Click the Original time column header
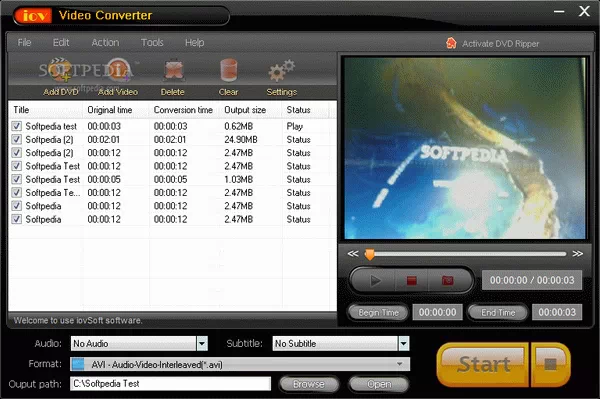This screenshot has height=399, width=600. coord(116,110)
